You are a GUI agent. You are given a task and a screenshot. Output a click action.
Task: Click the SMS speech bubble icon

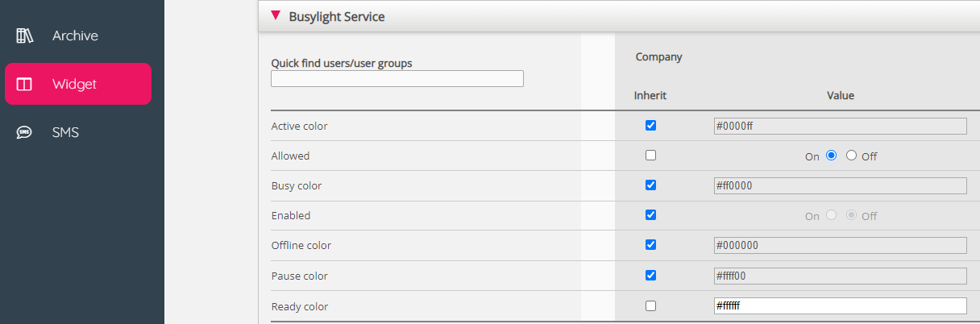tap(24, 132)
